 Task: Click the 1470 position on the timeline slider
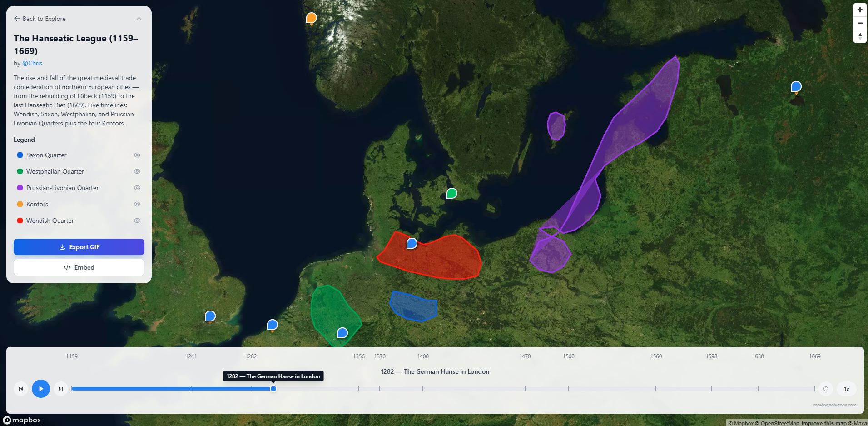click(525, 389)
